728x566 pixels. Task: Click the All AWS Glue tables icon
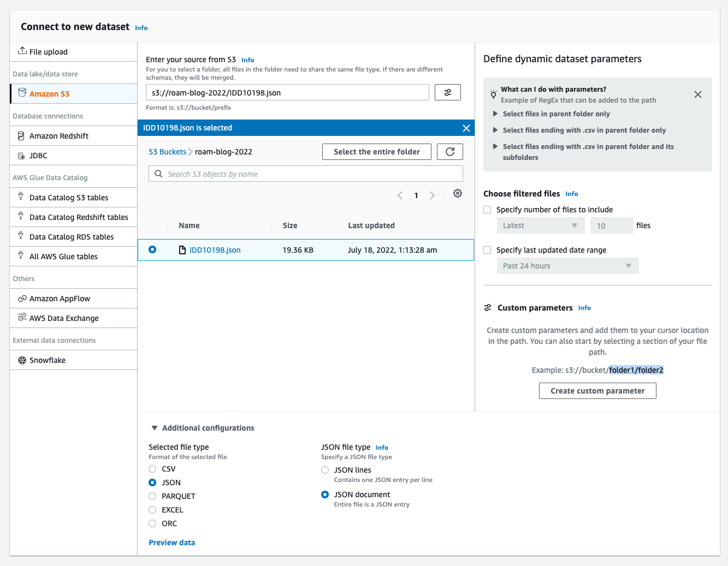pos(21,255)
